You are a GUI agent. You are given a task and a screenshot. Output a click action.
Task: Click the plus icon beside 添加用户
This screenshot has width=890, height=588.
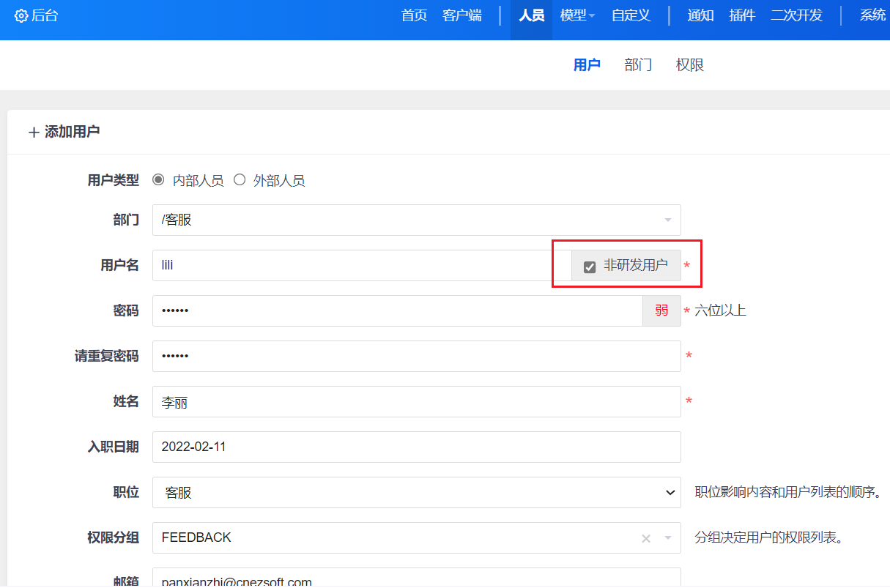(x=33, y=133)
